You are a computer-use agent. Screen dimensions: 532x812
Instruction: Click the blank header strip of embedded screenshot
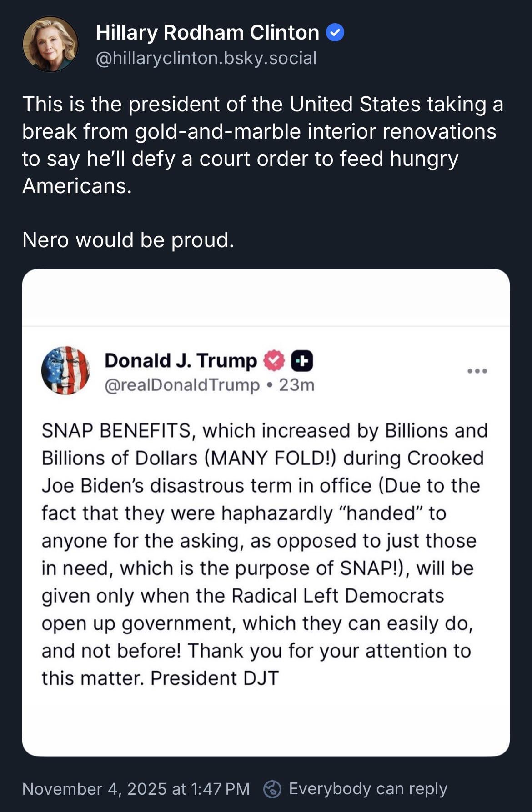pyautogui.click(x=266, y=298)
